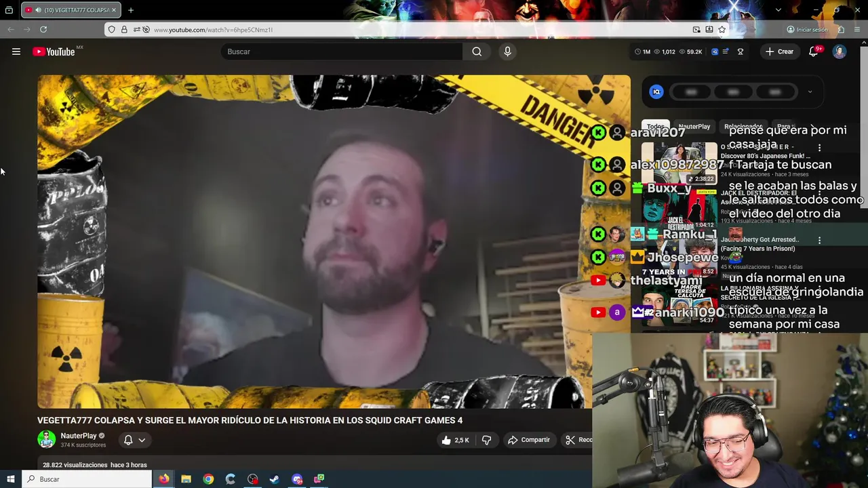Click the video title text
The height and width of the screenshot is (488, 868).
250,420
